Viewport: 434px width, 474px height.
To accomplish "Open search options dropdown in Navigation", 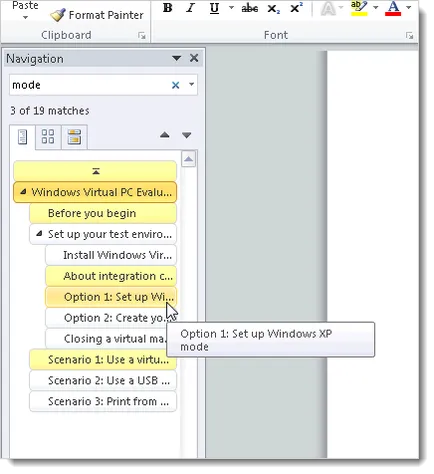I will pyautogui.click(x=191, y=84).
